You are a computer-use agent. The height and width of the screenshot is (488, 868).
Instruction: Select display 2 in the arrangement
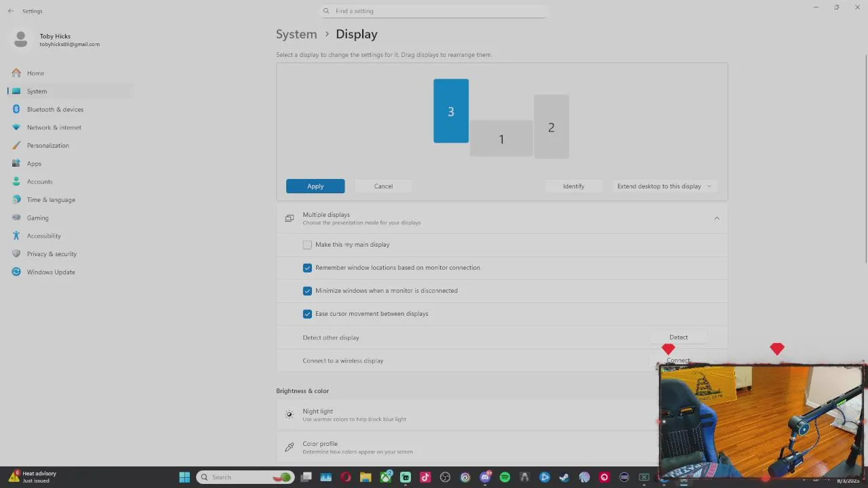[x=551, y=127]
